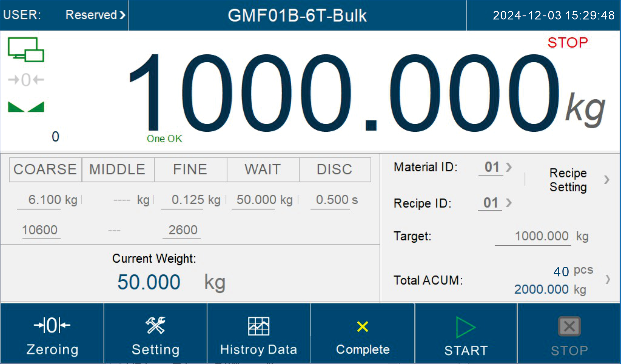Expand Total ACUM details arrow
The width and height of the screenshot is (621, 364).
pos(608,279)
